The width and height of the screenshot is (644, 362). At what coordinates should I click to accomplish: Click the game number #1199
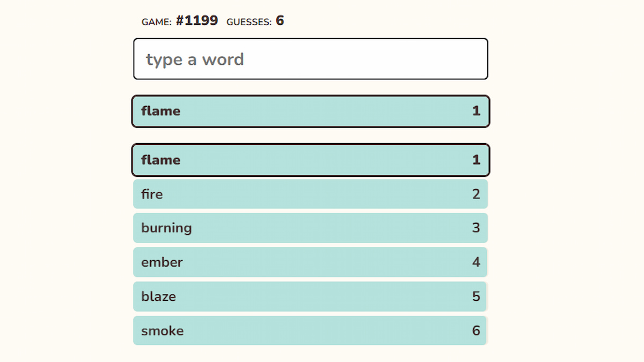point(197,21)
